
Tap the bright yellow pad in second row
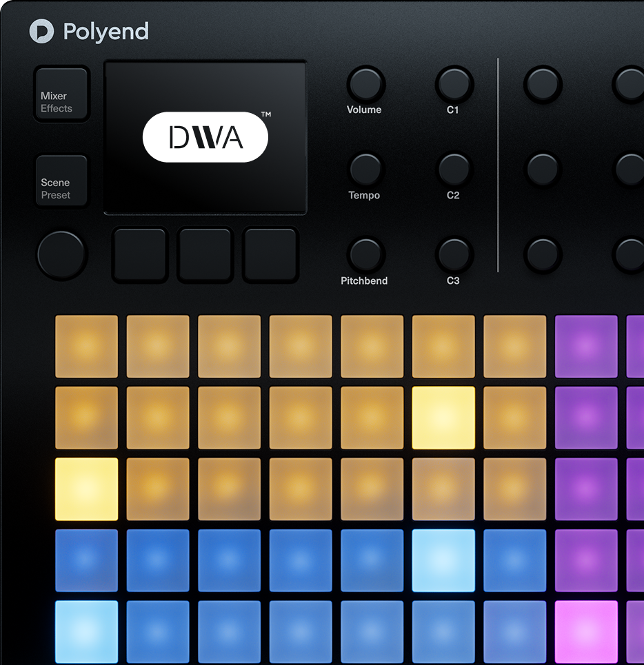[443, 418]
